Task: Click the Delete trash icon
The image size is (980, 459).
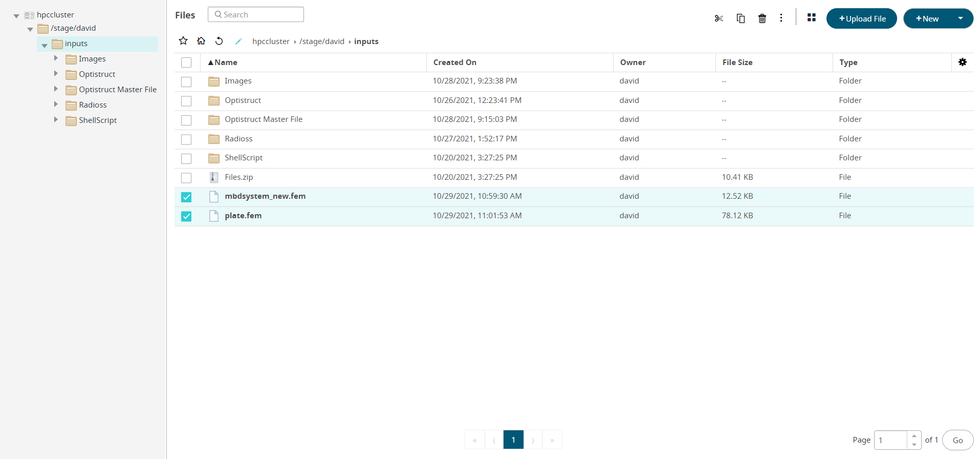Action: pos(762,18)
